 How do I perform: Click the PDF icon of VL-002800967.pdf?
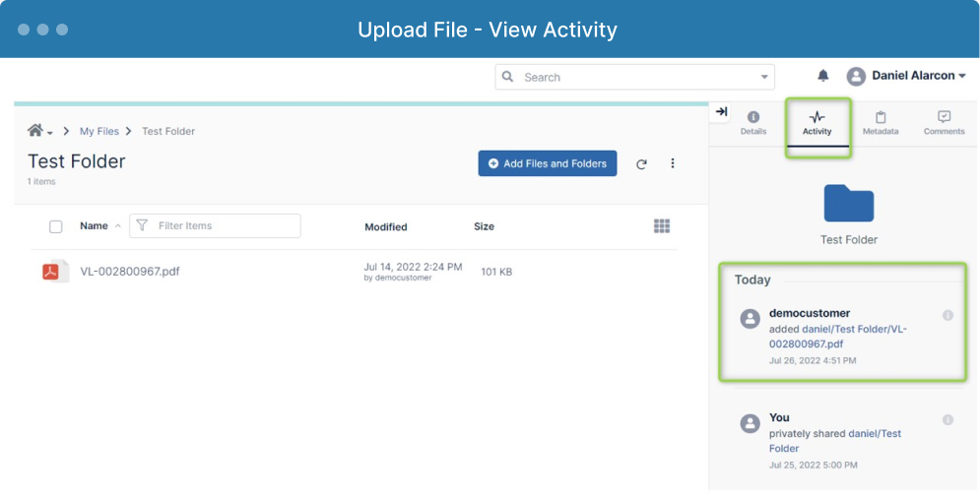click(x=54, y=271)
